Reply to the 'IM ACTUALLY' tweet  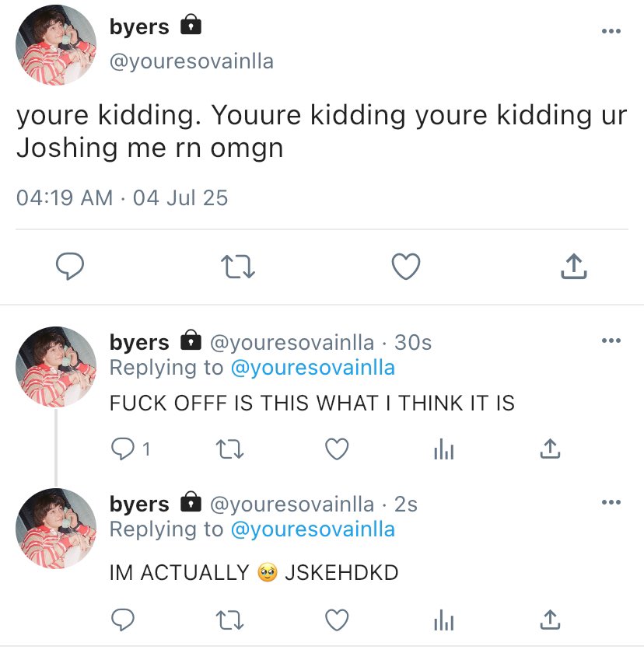[x=122, y=620]
